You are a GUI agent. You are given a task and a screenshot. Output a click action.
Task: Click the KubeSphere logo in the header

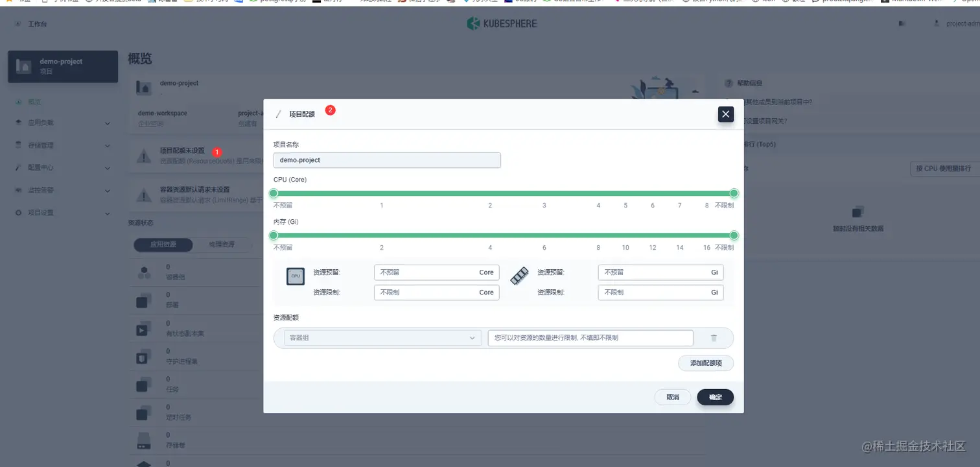(x=502, y=23)
